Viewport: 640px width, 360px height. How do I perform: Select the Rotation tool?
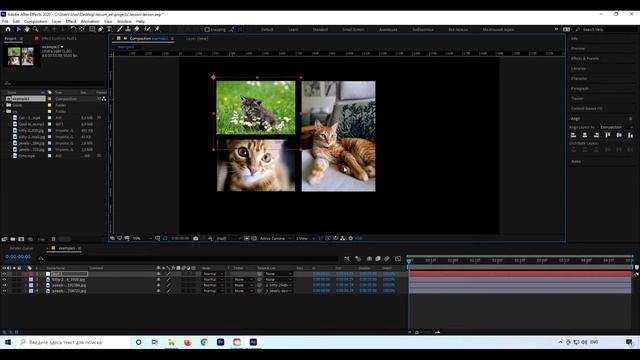[73, 29]
